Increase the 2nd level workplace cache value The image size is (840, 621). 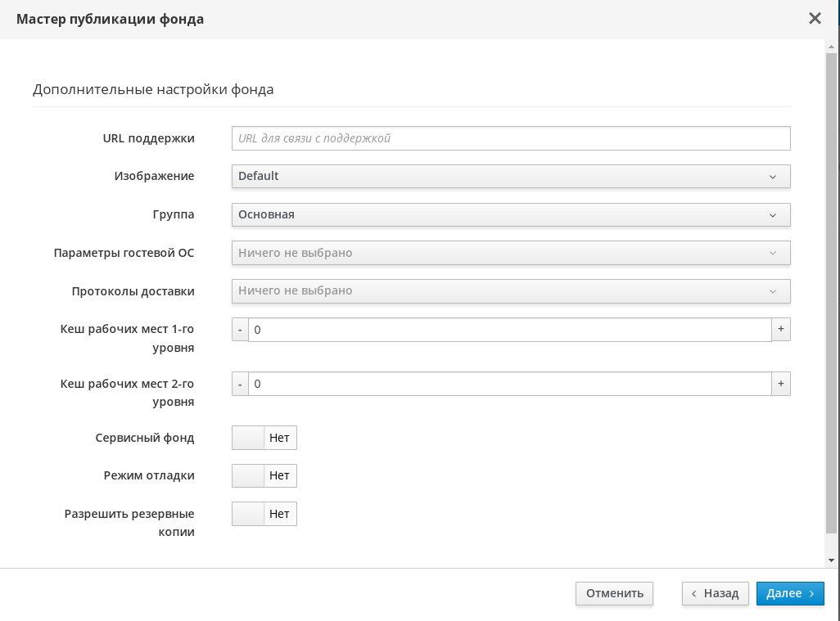[781, 384]
